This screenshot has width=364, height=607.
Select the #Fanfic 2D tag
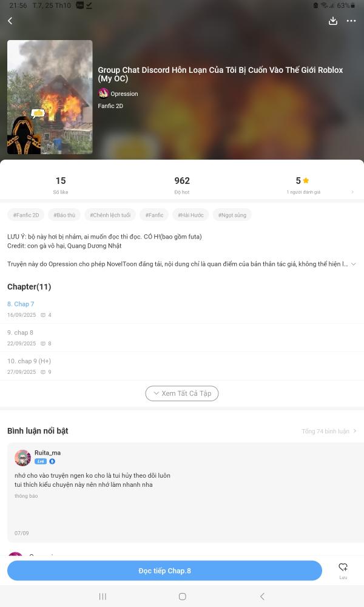[x=26, y=215]
